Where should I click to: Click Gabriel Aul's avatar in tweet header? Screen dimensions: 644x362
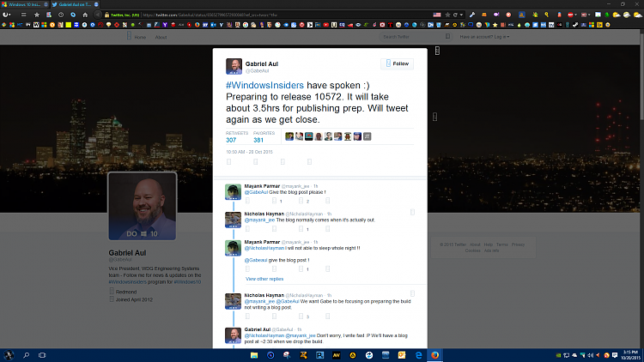(234, 66)
